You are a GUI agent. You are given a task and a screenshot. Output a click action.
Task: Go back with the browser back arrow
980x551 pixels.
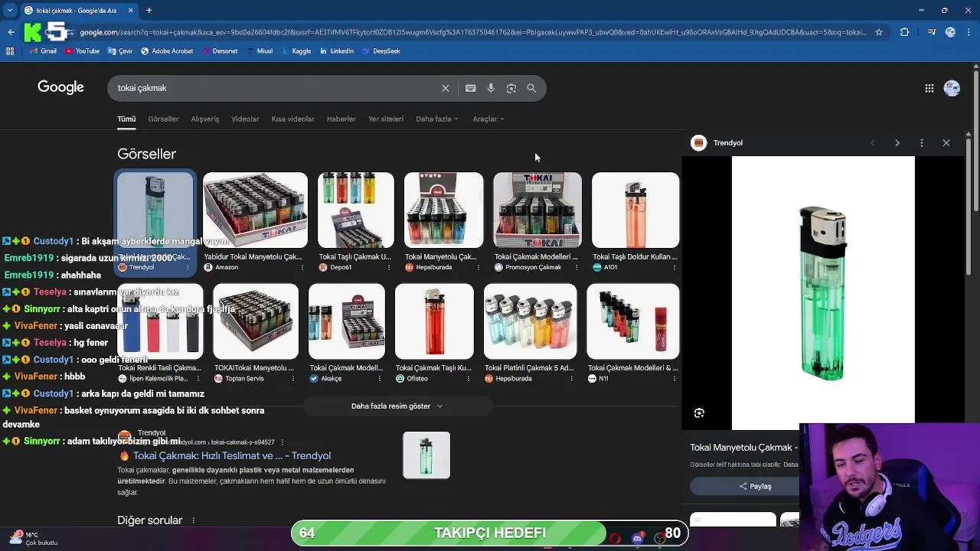[x=11, y=32]
